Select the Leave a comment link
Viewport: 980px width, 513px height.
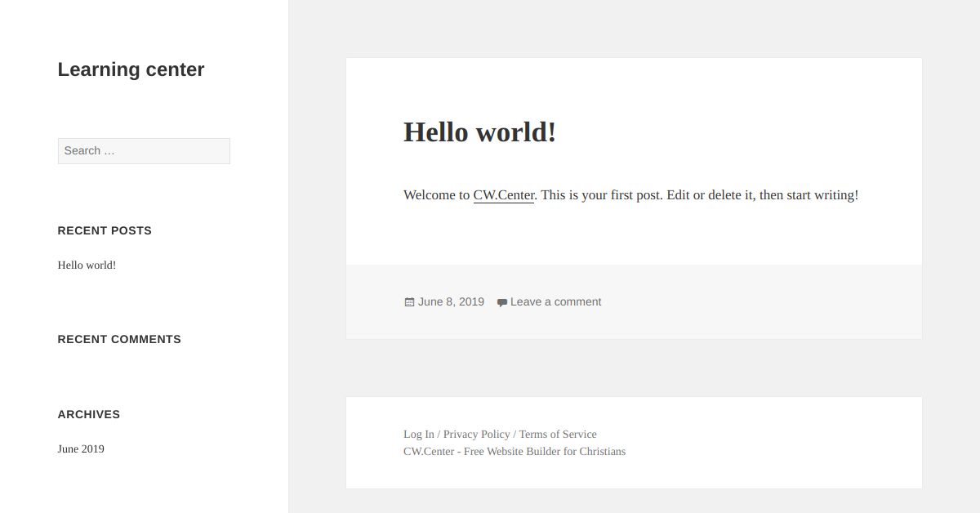coord(555,302)
